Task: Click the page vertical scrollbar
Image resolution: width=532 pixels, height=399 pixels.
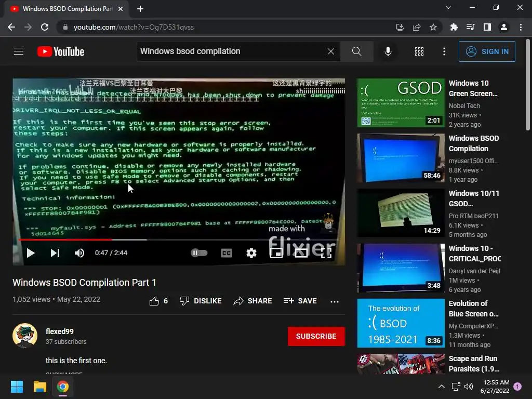Action: pos(528,85)
